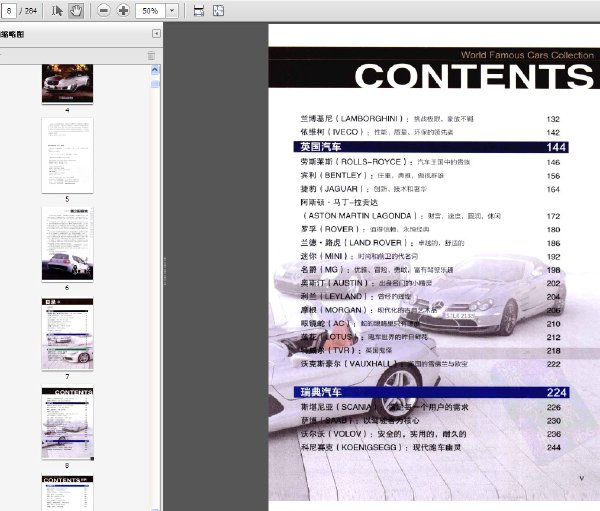600x511 pixels.
Task: Click the ASTON MARTIN LAGONDA entry
Action: tap(401, 216)
